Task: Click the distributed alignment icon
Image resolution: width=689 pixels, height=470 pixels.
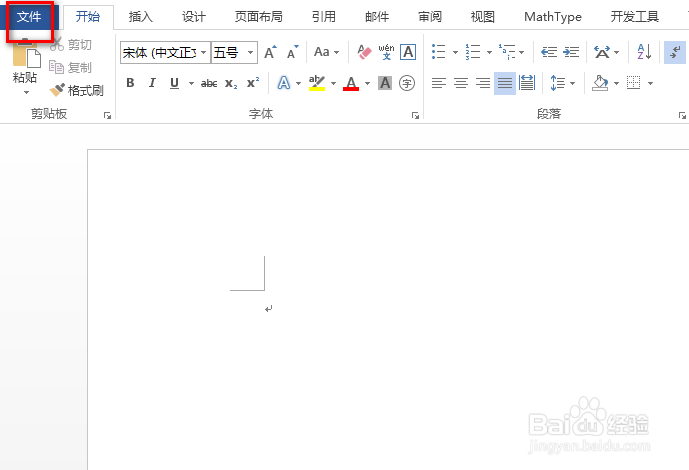Action: pyautogui.click(x=527, y=83)
